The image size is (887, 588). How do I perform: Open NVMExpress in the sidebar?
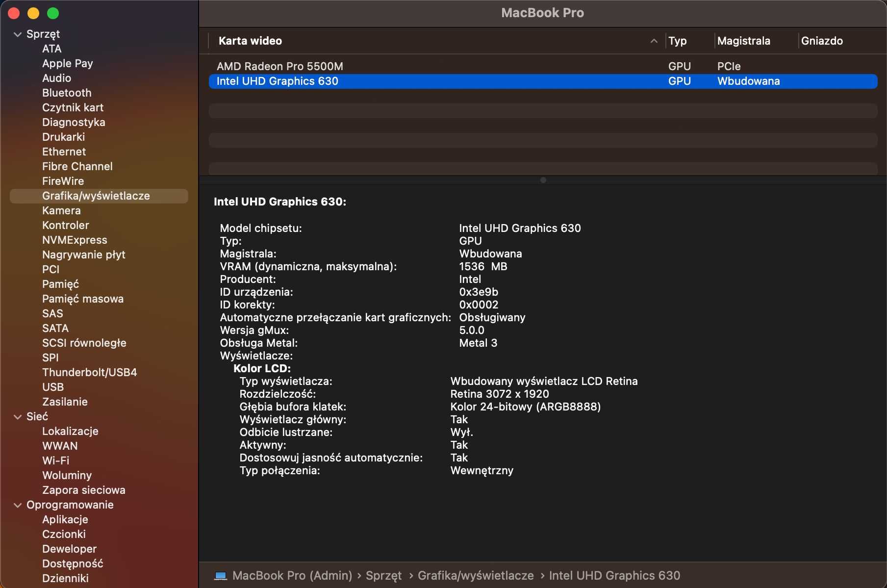coord(75,240)
